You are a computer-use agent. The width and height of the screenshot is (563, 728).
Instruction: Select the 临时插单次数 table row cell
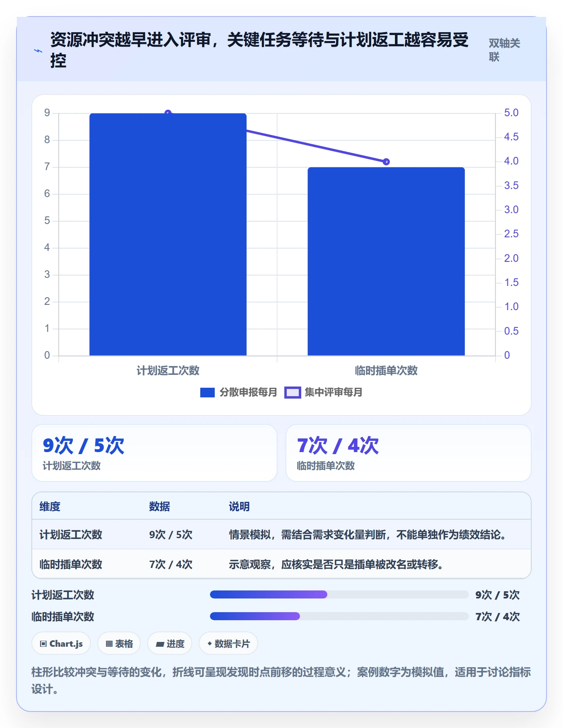pyautogui.click(x=71, y=564)
